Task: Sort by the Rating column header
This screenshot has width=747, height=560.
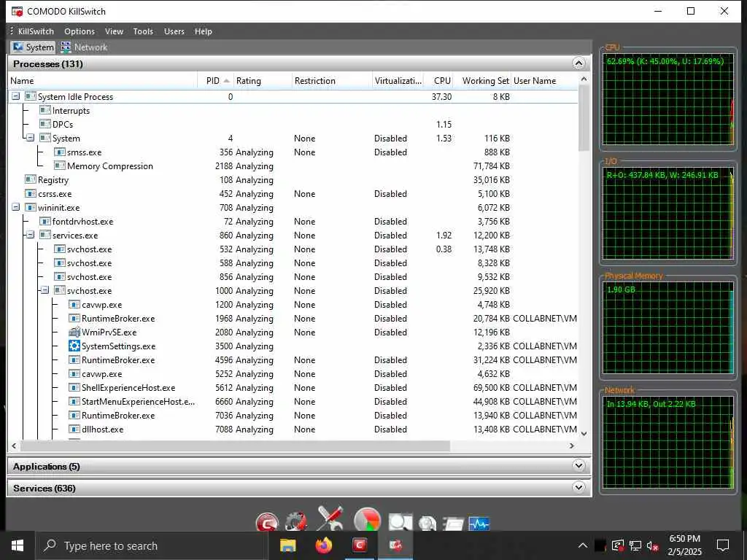Action: click(263, 81)
